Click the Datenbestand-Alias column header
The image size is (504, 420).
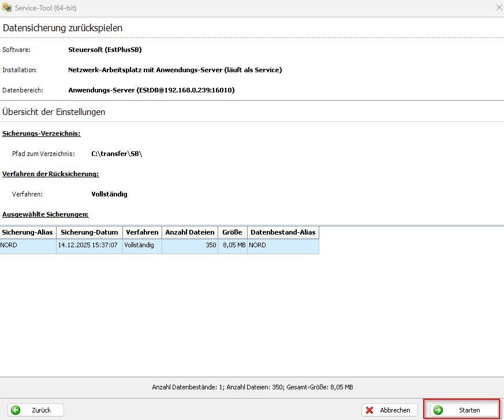pyautogui.click(x=283, y=232)
